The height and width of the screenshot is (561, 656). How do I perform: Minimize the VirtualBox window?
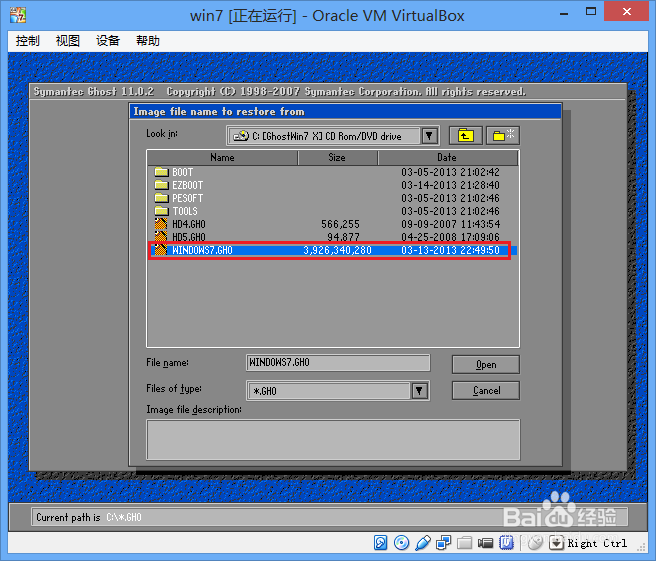point(564,13)
